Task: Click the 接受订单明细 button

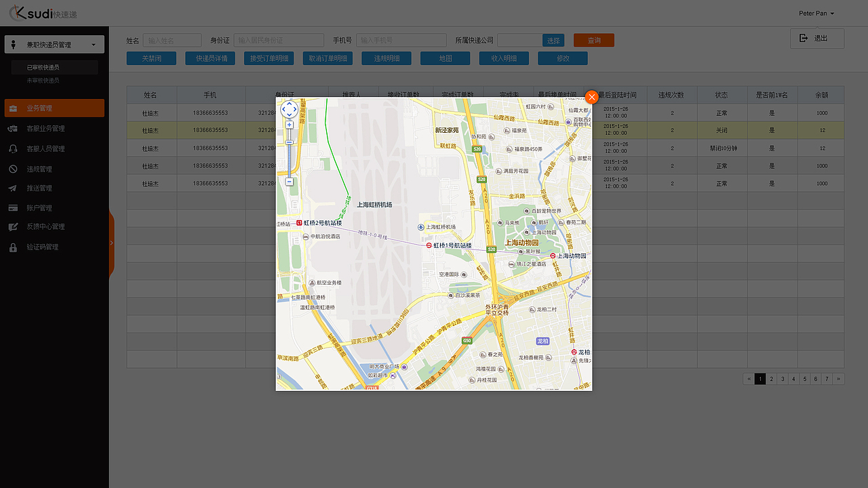Action: pos(269,58)
